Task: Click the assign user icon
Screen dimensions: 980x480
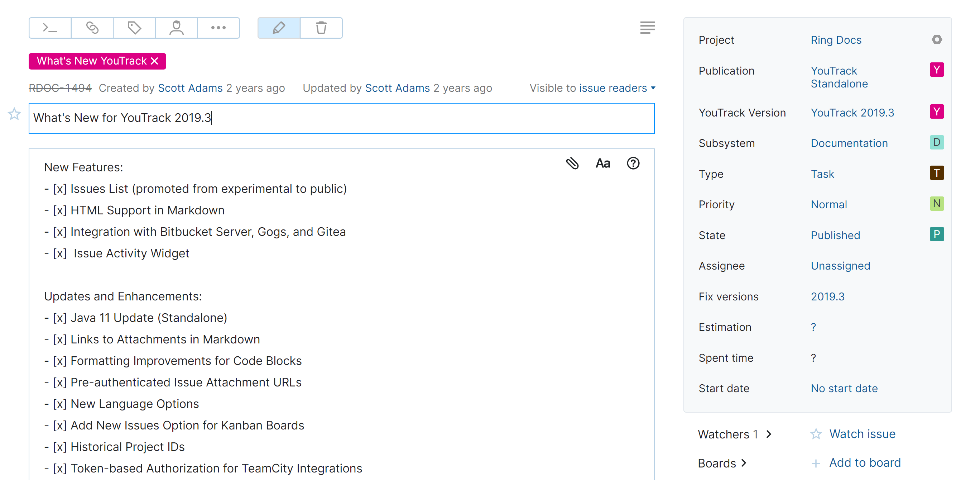Action: (177, 28)
